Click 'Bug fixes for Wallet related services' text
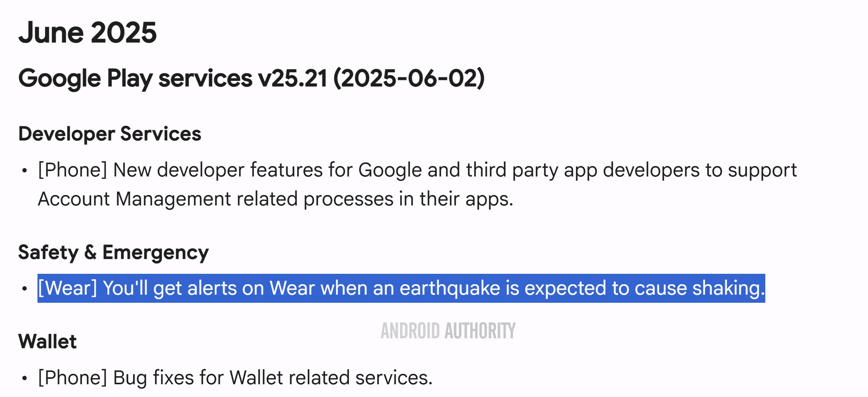 click(273, 378)
